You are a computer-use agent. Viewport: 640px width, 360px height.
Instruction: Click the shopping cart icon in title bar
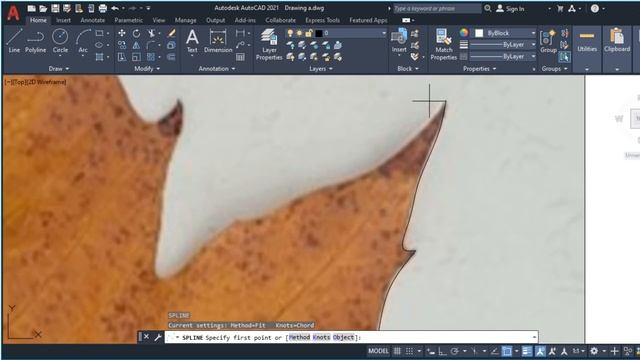click(x=560, y=8)
